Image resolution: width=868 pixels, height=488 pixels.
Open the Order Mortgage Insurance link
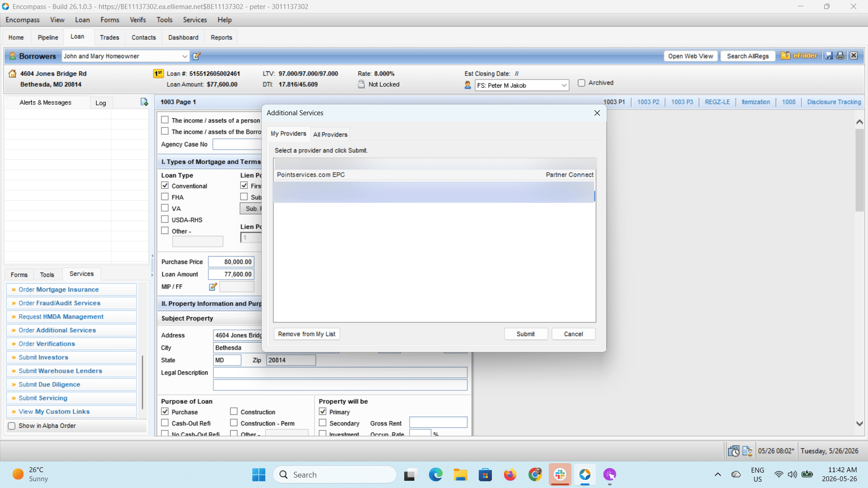click(71, 290)
